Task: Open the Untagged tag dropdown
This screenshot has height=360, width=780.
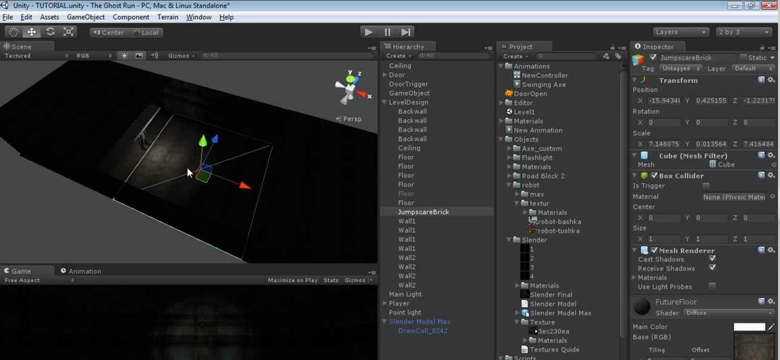Action: (681, 69)
